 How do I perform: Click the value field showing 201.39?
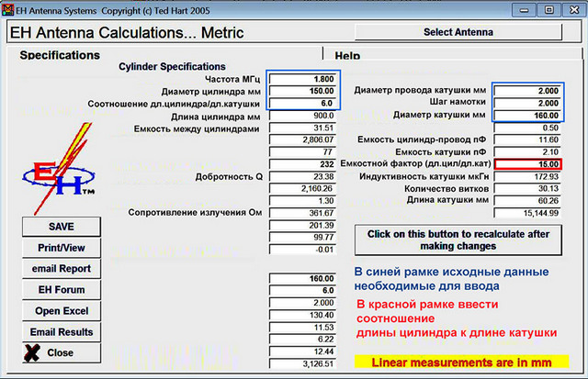(302, 225)
